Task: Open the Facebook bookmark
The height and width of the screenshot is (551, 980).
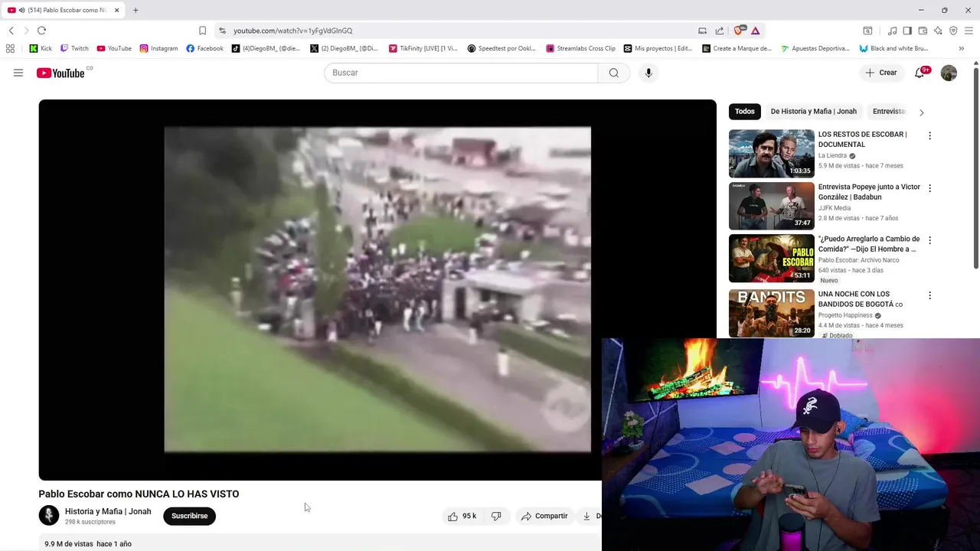Action: (204, 48)
